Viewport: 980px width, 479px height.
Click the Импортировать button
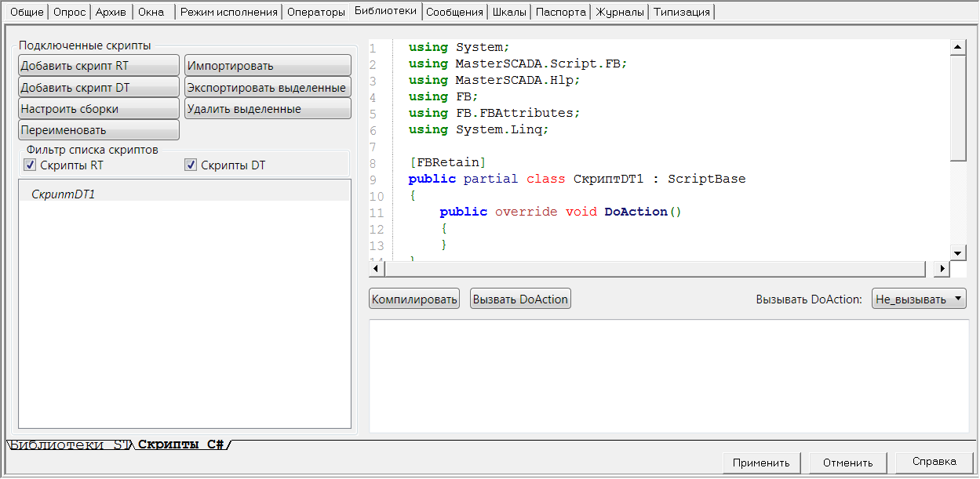268,66
